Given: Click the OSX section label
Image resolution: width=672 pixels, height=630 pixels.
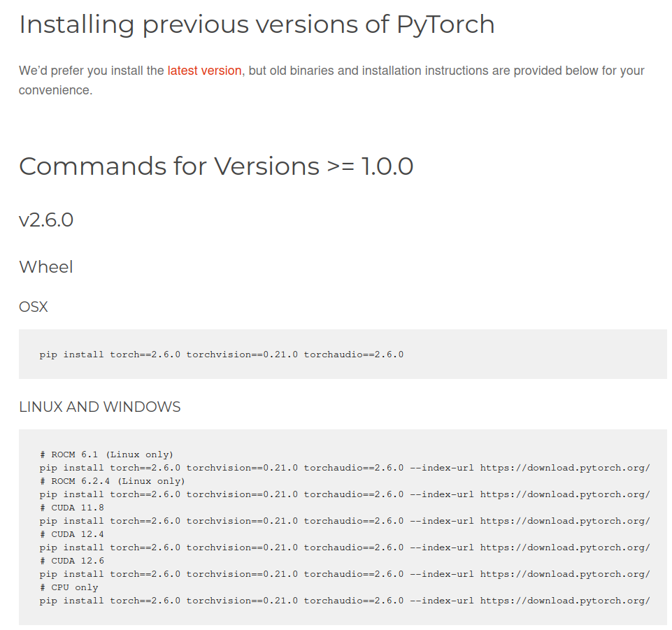Looking at the screenshot, I should click(34, 307).
